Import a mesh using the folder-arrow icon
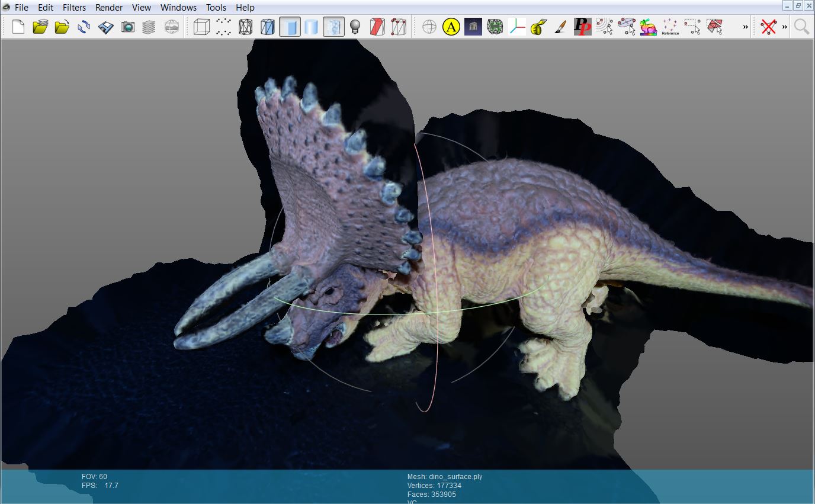 62,27
